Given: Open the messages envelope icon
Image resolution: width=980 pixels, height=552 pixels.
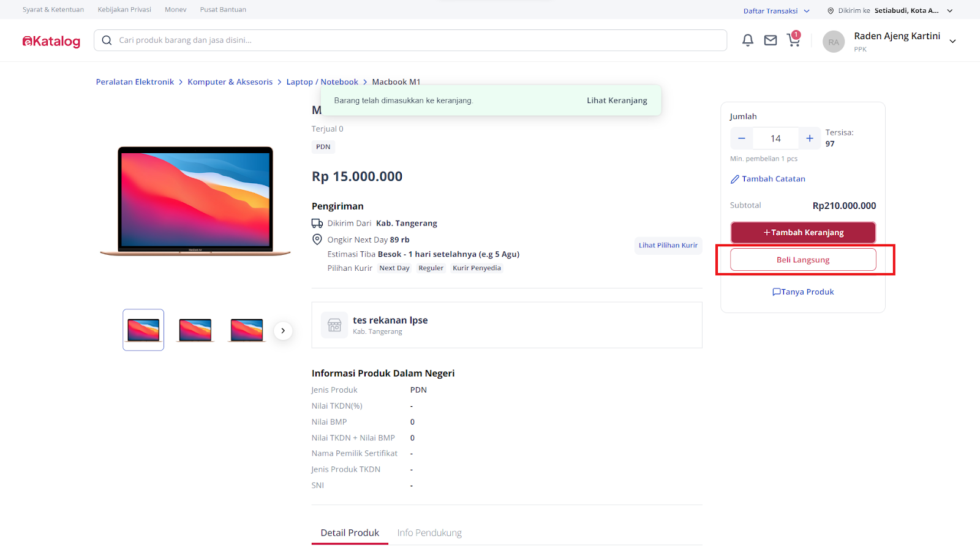Looking at the screenshot, I should click(770, 40).
